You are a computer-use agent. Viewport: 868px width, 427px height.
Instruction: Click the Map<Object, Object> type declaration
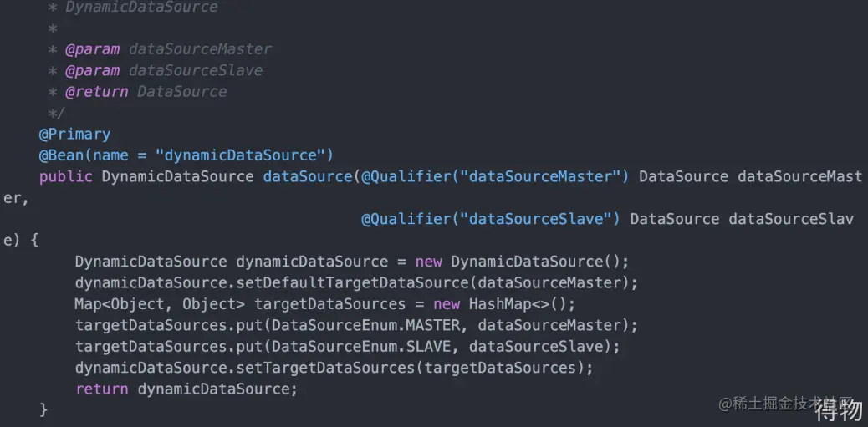(x=159, y=304)
